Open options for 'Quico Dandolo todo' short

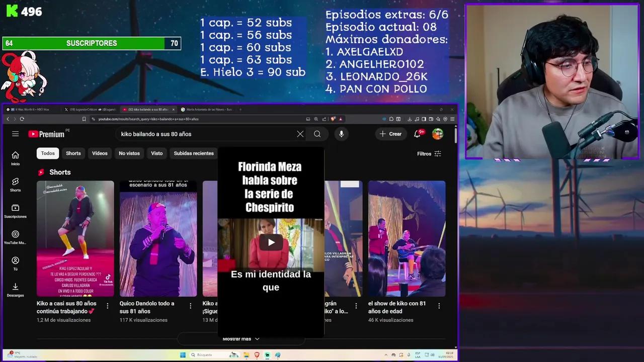click(x=190, y=306)
